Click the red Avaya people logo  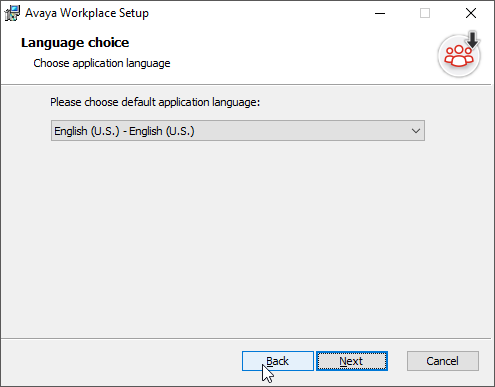[x=459, y=56]
